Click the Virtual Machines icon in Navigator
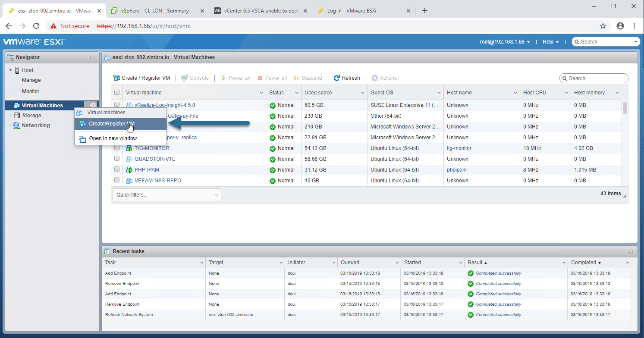The height and width of the screenshot is (338, 644). click(x=17, y=106)
